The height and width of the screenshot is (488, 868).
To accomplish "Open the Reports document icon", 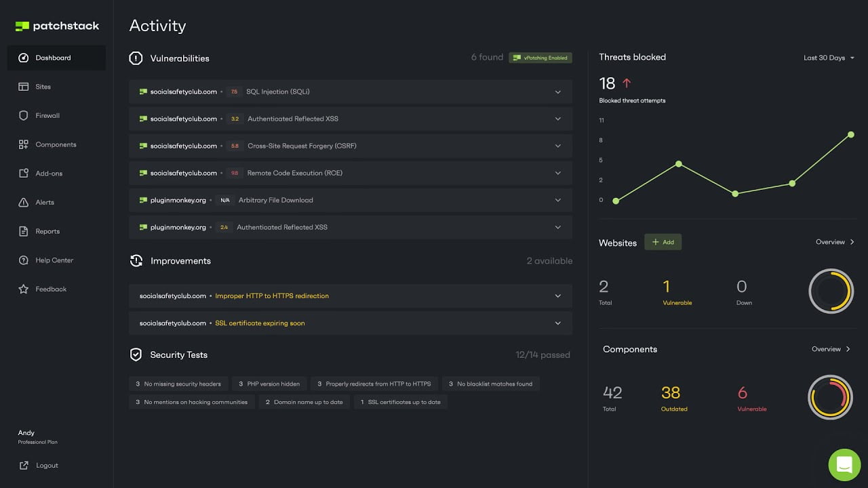I will point(24,231).
